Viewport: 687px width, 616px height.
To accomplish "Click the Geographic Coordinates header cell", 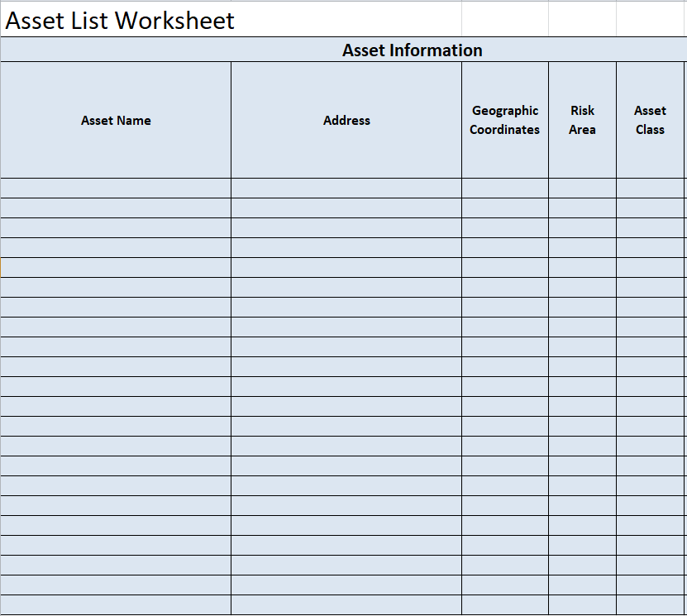I will pyautogui.click(x=504, y=121).
